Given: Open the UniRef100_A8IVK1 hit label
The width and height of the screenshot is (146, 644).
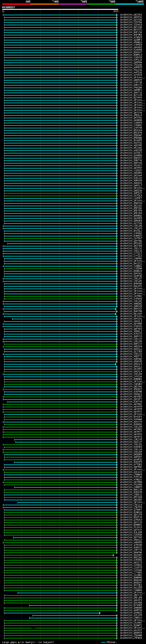Looking at the screenshot, I should coord(131,15).
